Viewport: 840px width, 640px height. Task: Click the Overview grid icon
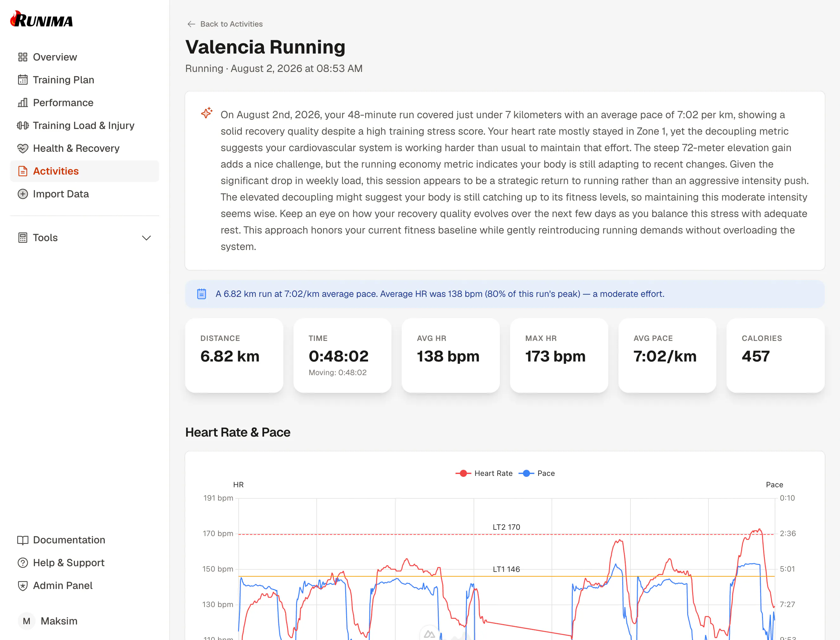[x=23, y=57]
